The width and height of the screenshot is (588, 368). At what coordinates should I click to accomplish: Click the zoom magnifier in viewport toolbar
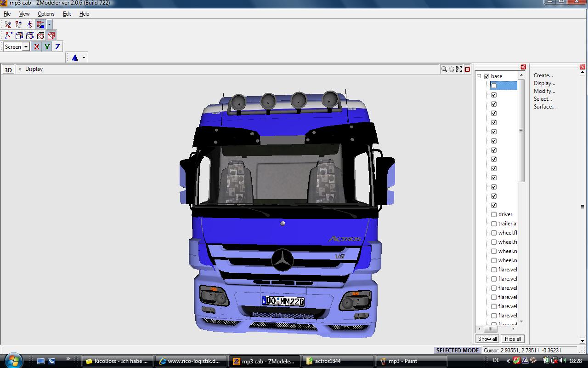pos(444,69)
